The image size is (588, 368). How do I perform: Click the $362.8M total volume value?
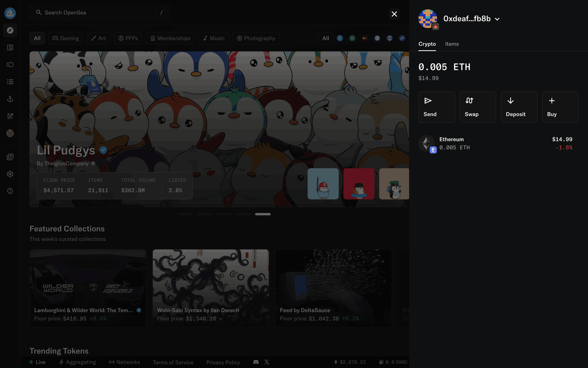[133, 190]
